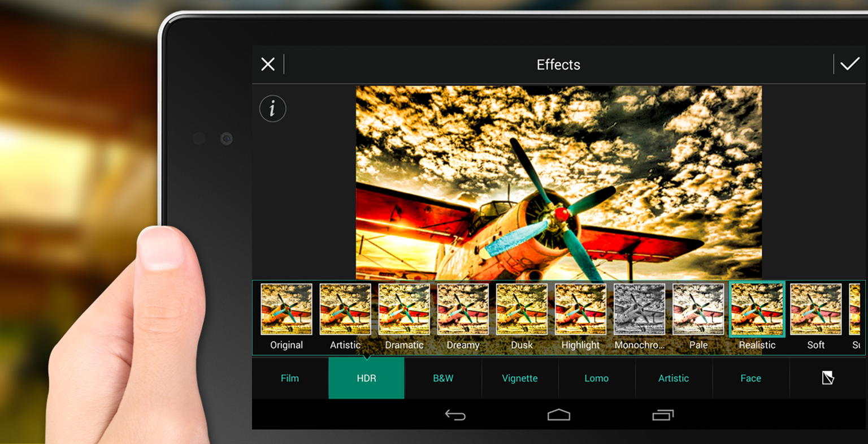The image size is (868, 444).
Task: Open the Lomo effects tab
Action: click(x=597, y=378)
